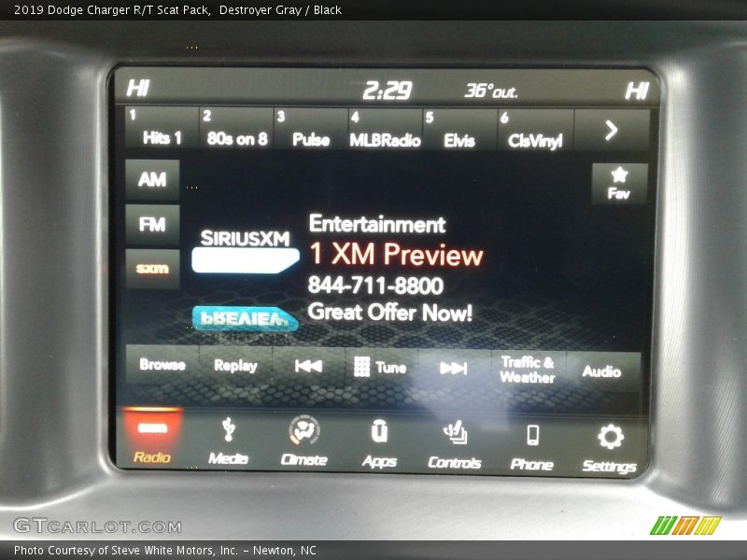
Task: Tune to preset 3 Pulse
Action: pyautogui.click(x=311, y=130)
